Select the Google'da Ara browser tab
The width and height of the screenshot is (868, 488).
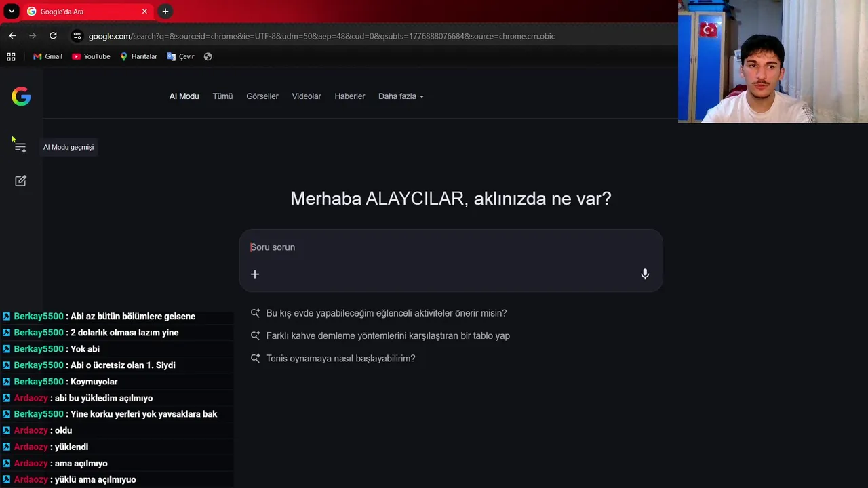(x=87, y=12)
